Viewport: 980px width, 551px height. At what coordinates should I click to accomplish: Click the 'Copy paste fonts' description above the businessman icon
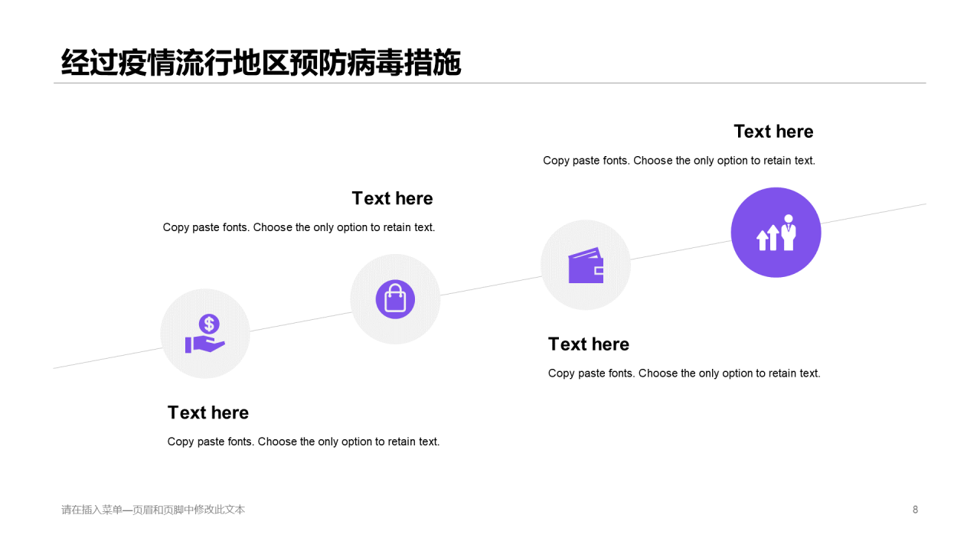click(x=679, y=161)
